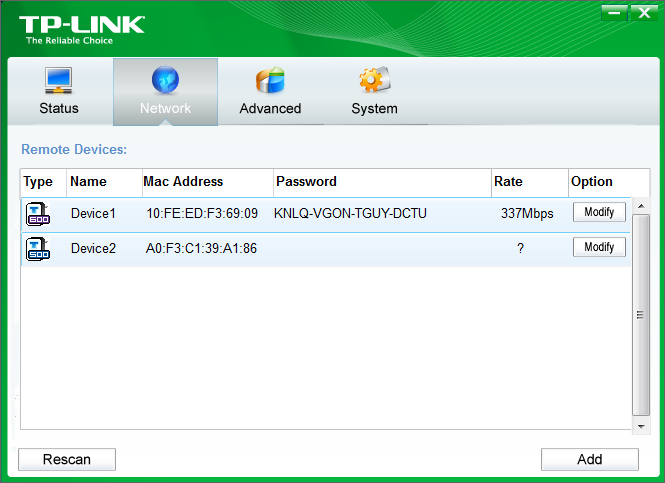The image size is (665, 483).
Task: Sort by the Mac Address column header
Action: coord(208,182)
